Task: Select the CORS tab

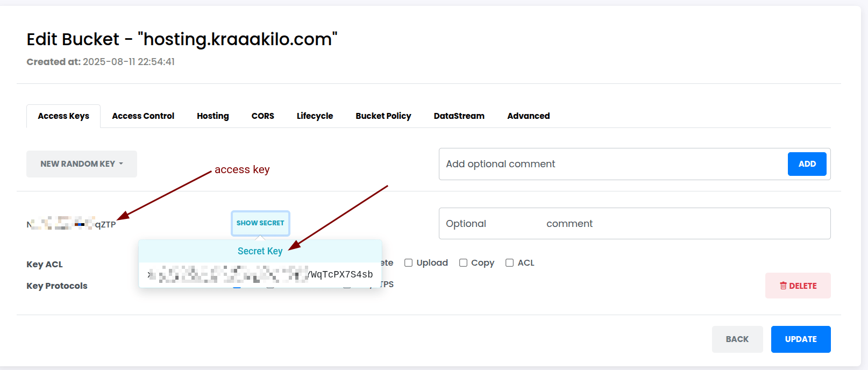Action: [262, 116]
